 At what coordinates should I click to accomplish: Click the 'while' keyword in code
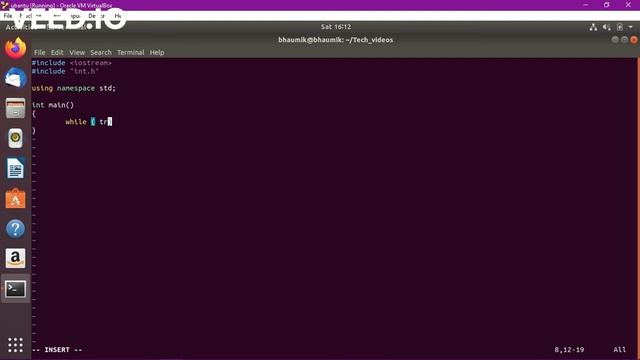pos(76,122)
